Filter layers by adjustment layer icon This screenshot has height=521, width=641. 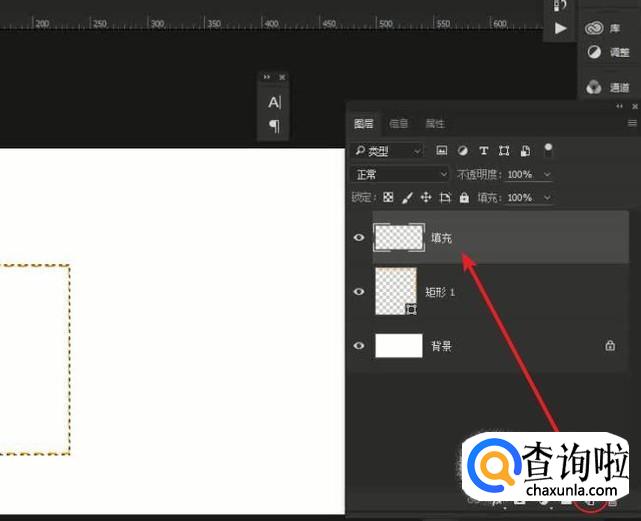click(462, 151)
